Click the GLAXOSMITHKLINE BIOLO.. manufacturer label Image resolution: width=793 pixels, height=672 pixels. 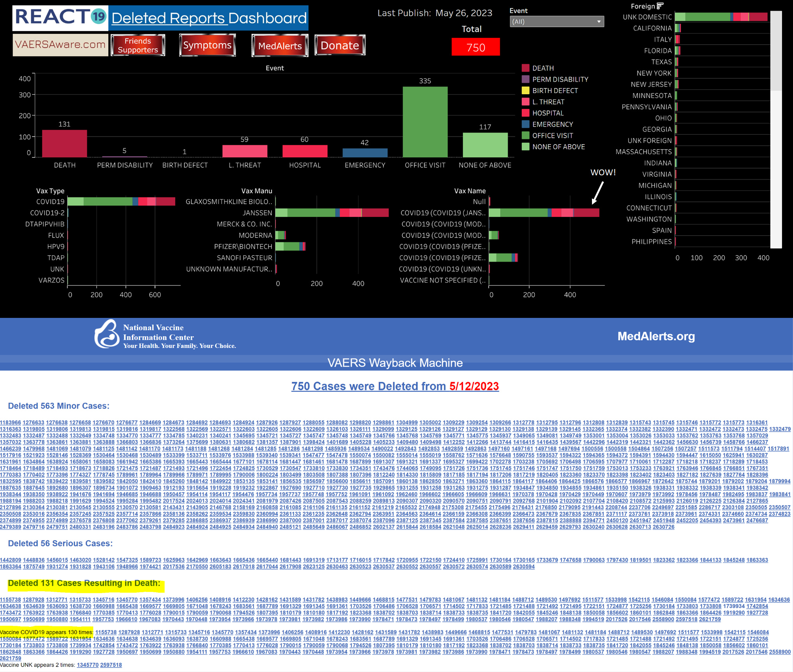coord(229,202)
